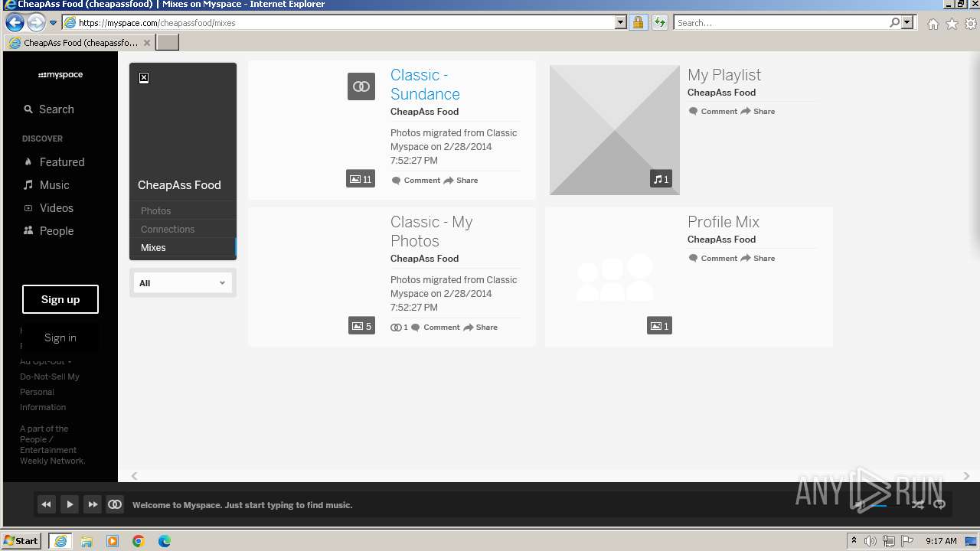Open the Classic - My Photos mix title
Viewport: 980px width, 551px height.
[432, 231]
